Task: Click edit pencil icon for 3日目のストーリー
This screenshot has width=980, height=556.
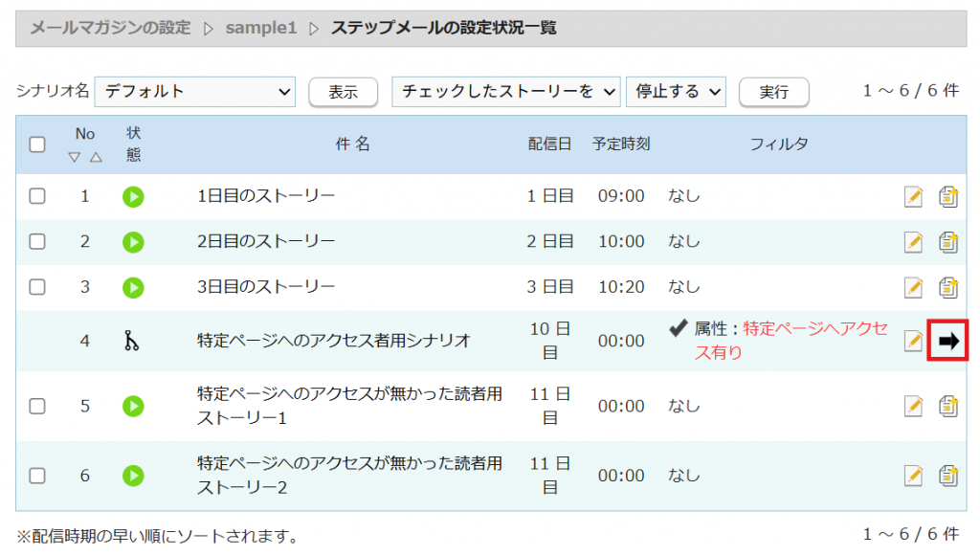Action: click(913, 287)
